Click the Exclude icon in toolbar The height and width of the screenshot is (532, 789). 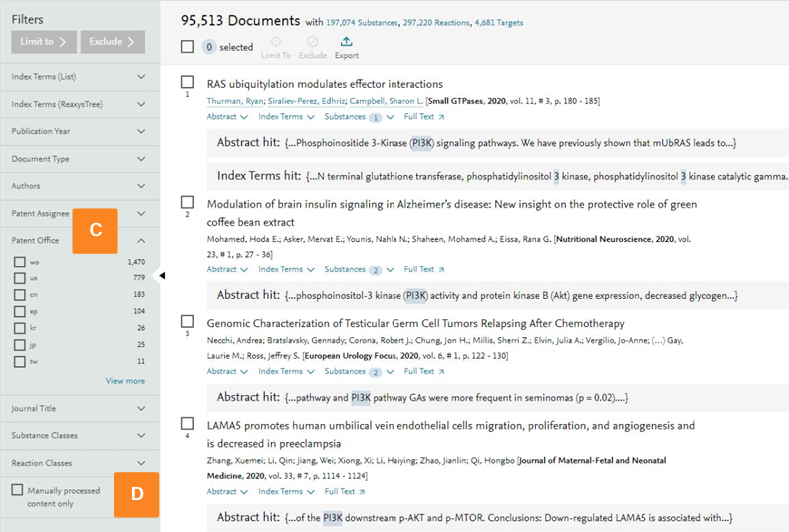[312, 42]
